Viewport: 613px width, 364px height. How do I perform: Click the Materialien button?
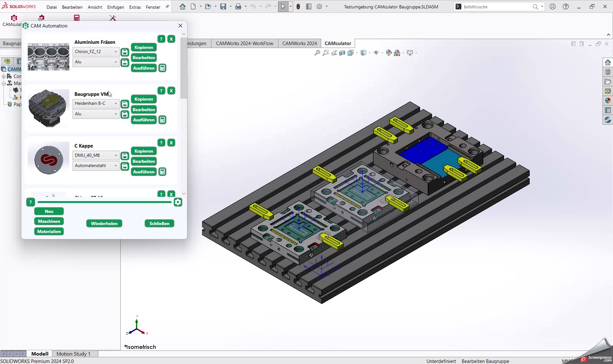click(49, 232)
